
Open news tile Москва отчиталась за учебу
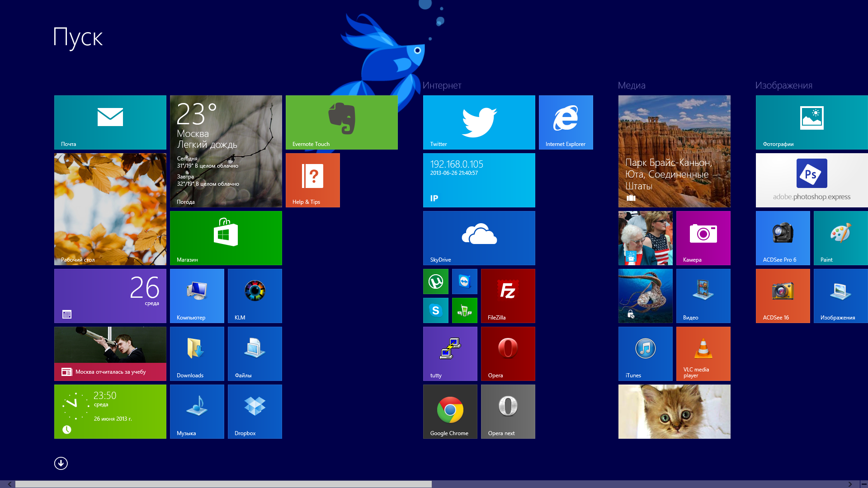coord(110,354)
